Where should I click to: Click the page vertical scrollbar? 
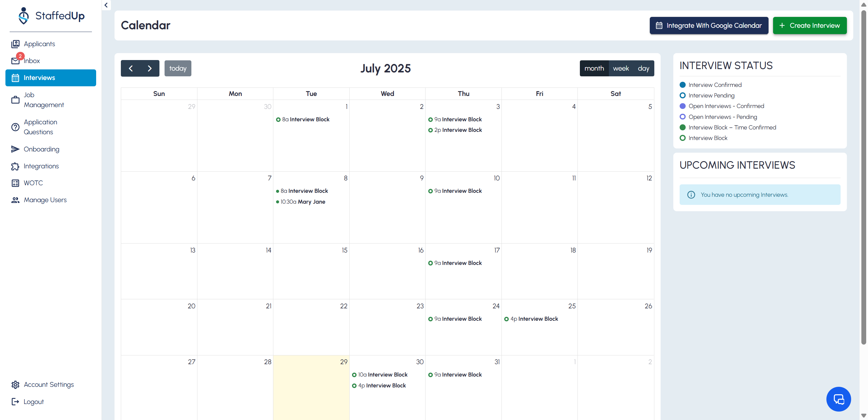coord(863,175)
